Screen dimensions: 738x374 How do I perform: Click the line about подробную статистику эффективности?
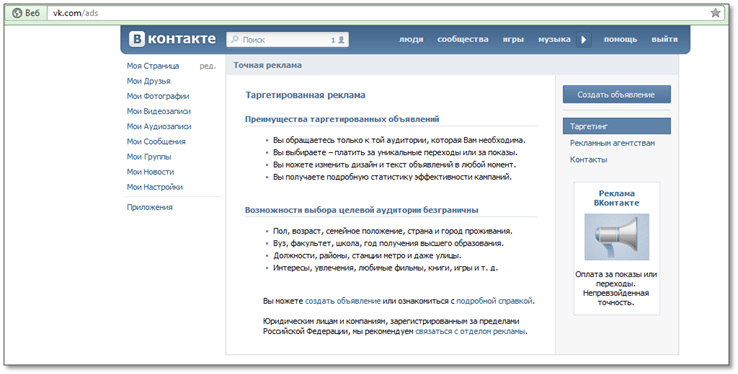click(x=392, y=177)
